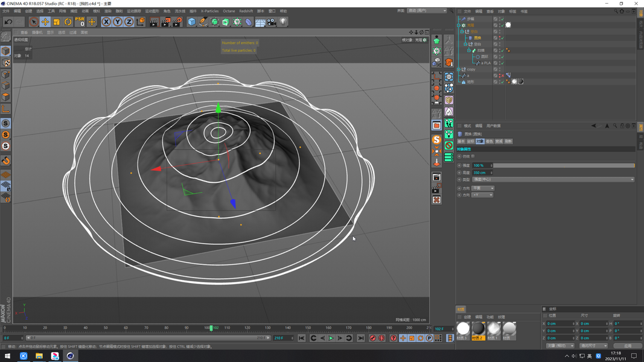Activate the Scale tool
The image size is (644, 362).
(56, 22)
